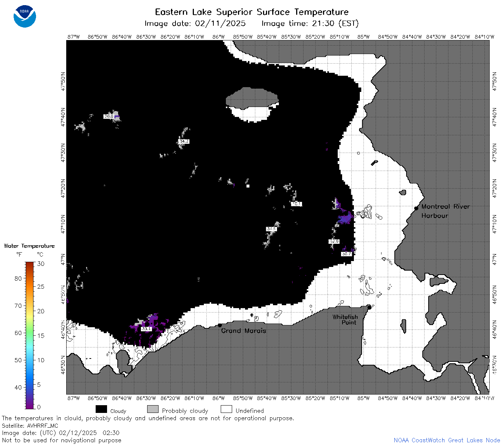
Task: Click the Whitefish Point label
Action: coord(345,320)
